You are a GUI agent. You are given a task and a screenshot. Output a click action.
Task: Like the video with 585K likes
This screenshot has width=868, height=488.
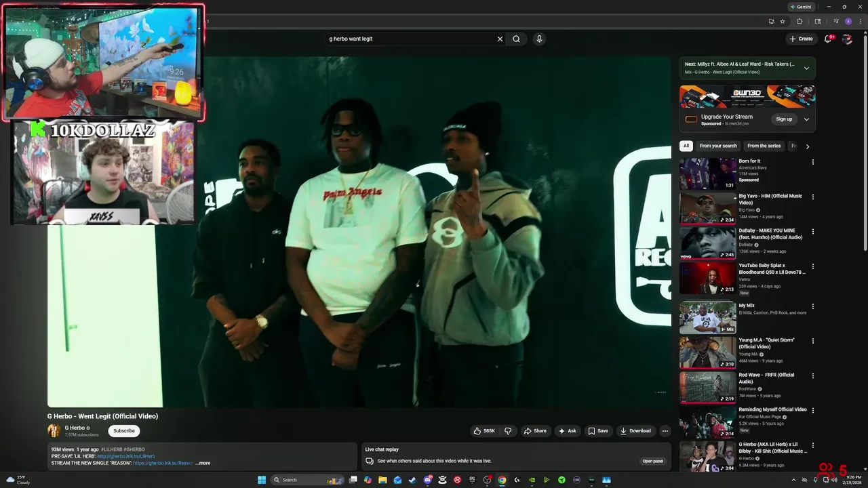[485, 431]
